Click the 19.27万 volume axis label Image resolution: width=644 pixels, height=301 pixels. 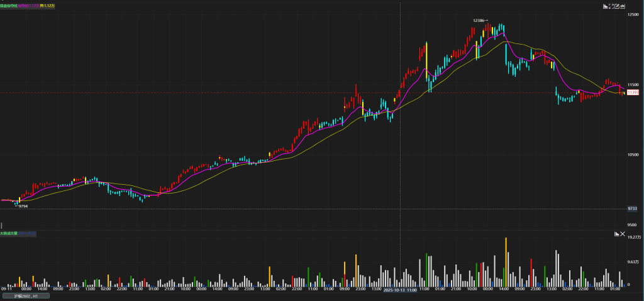[x=634, y=238]
